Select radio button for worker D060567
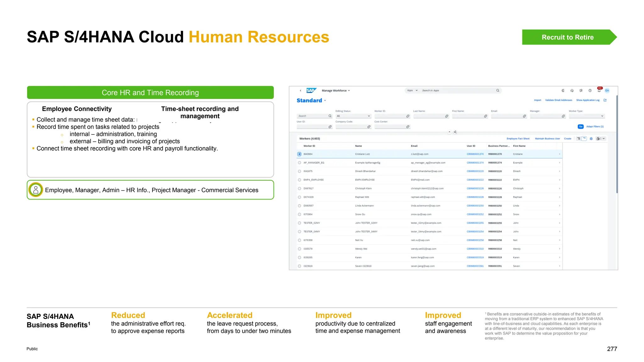This screenshot has height=362, width=644. (299, 206)
